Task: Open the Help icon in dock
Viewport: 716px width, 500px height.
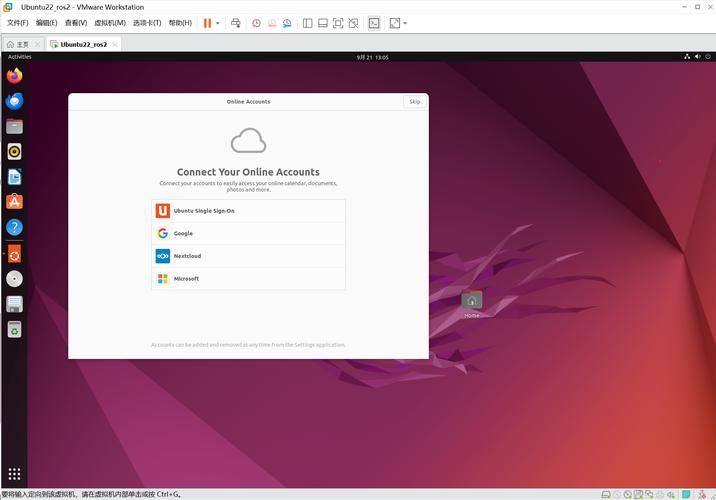Action: [x=15, y=227]
